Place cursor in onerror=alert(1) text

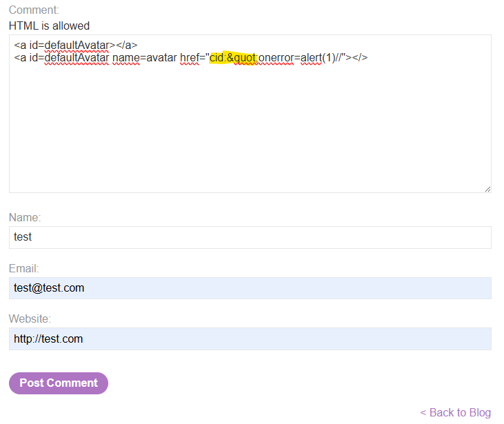click(296, 58)
